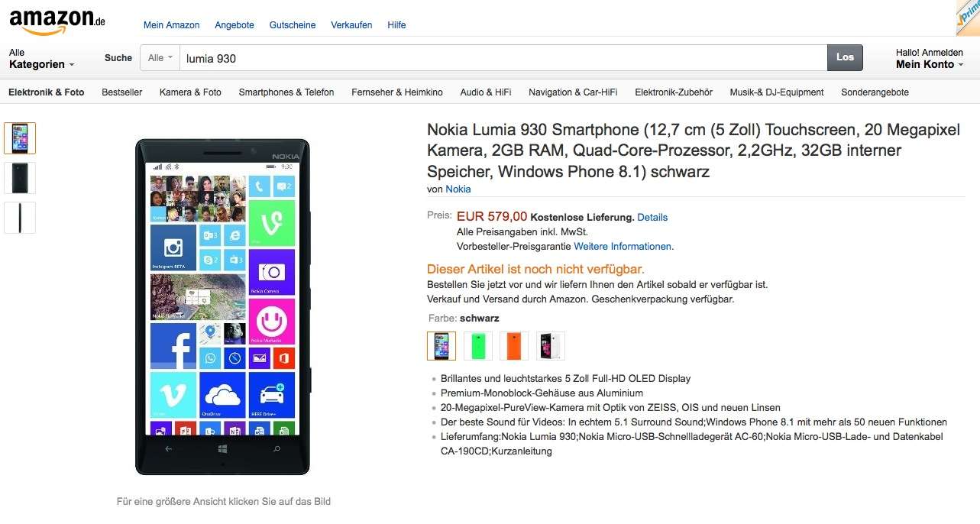Open the Alle search category dropdown
This screenshot has height=524, width=980.
tap(160, 57)
